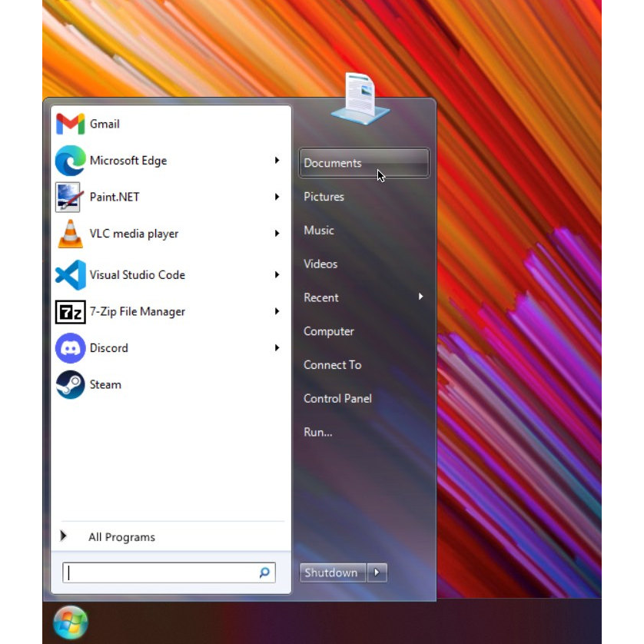Expand Discord jump list arrow
This screenshot has height=644, width=644.
pos(277,348)
